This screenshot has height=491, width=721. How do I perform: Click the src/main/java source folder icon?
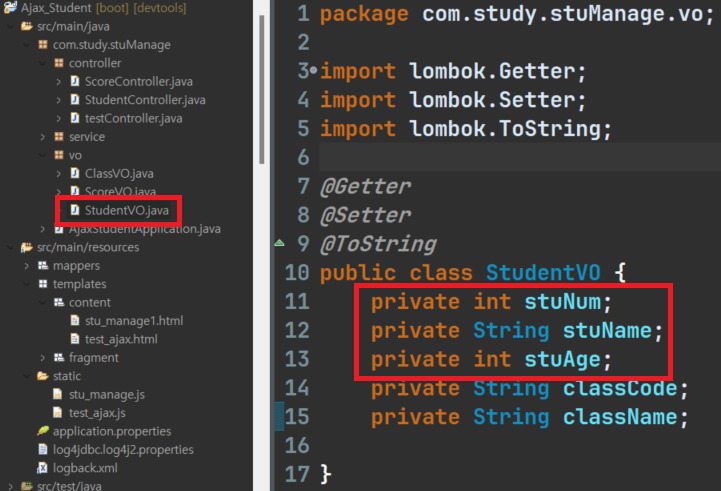27,26
